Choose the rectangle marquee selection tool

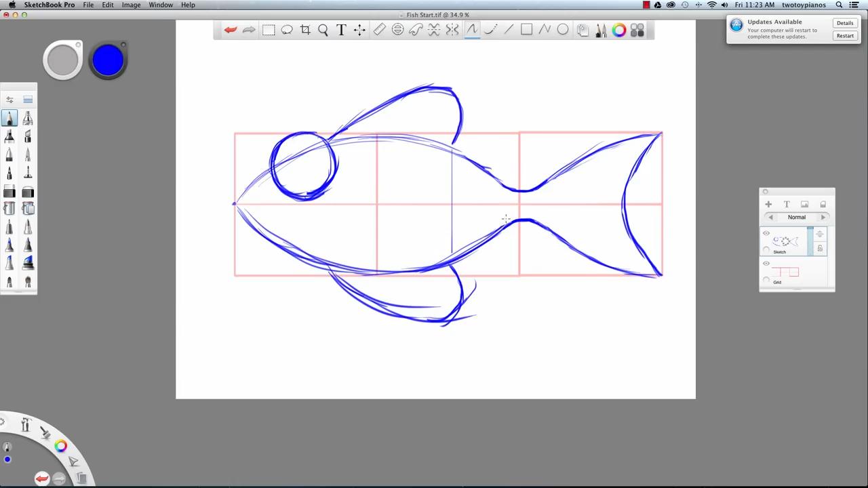(269, 30)
